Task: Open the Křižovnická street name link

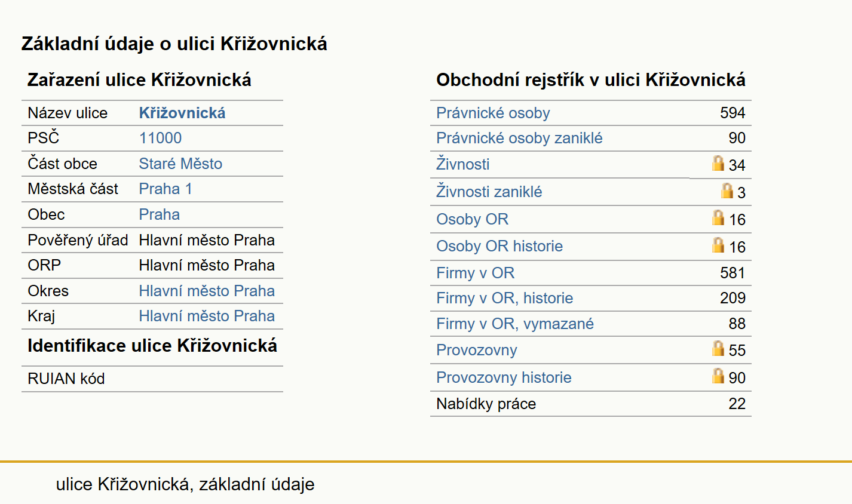Action: [182, 113]
